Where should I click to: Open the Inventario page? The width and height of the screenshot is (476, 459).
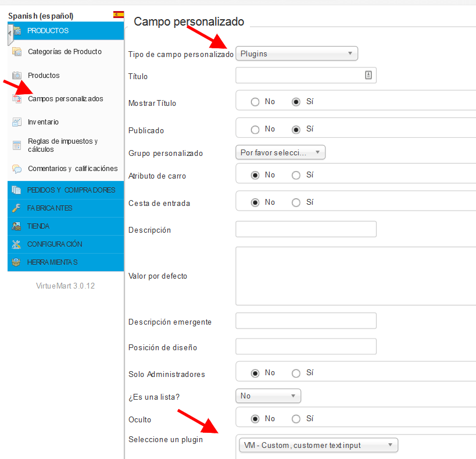tap(43, 122)
